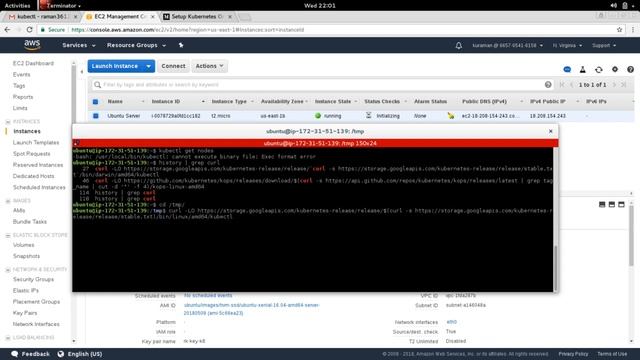Click the alarm status icon for Ubuntu Server
Screen dimensions: 640x360
tap(451, 116)
